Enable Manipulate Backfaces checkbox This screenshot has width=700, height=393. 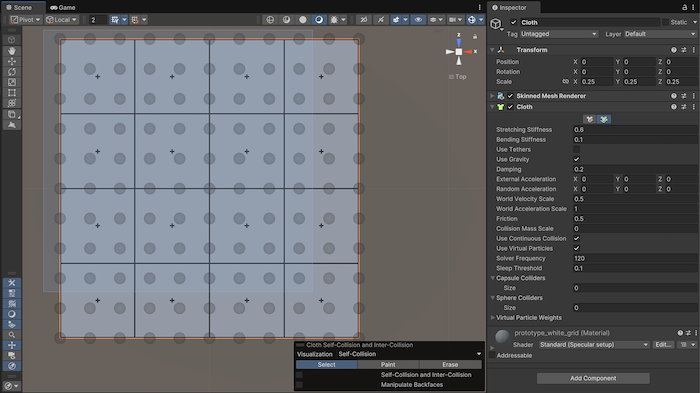[300, 385]
